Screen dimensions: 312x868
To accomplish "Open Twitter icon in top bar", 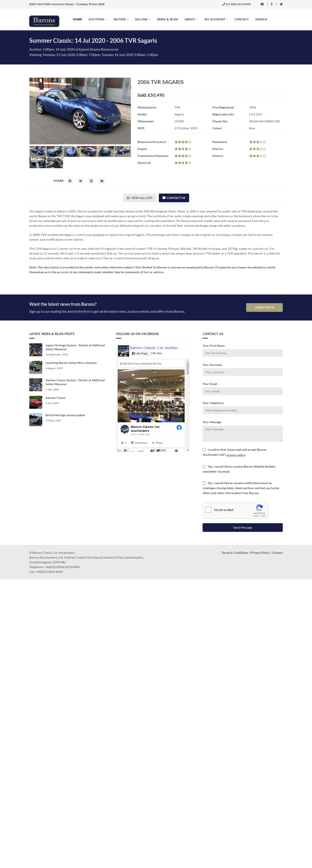I will coord(281,4).
